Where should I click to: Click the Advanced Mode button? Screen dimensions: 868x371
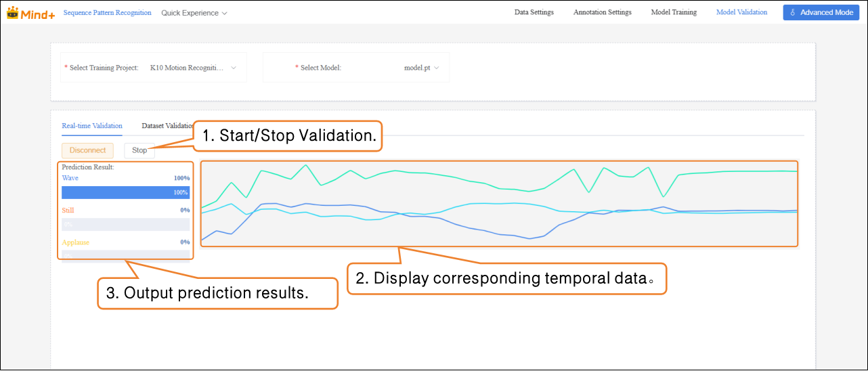tap(821, 13)
